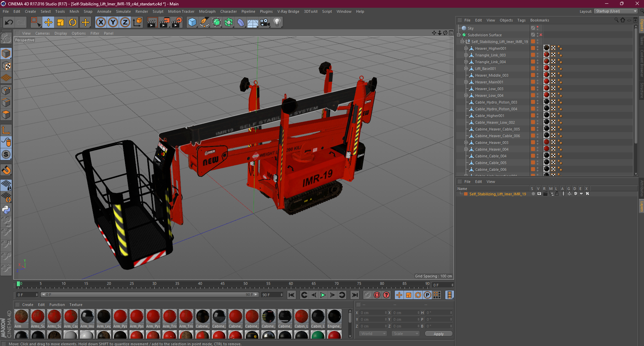Screen dimensions: 644x346
Task: Add a Camera object
Action: (265, 23)
